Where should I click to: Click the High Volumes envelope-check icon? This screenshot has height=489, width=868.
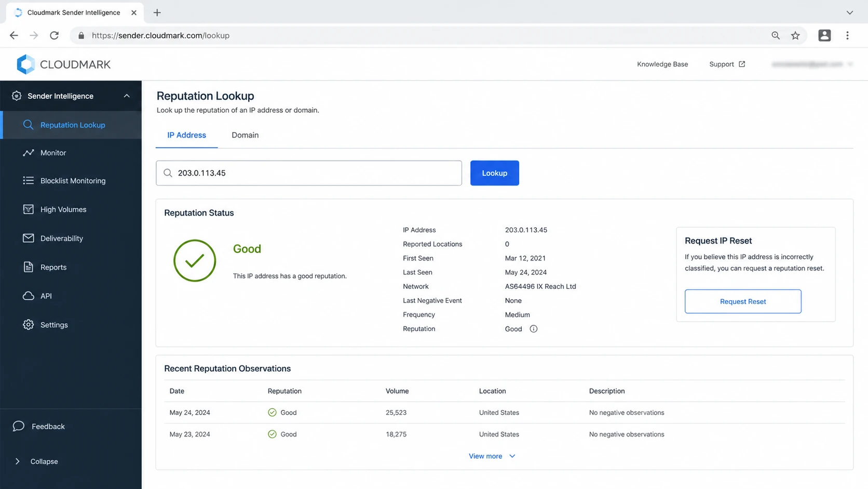[x=28, y=209]
